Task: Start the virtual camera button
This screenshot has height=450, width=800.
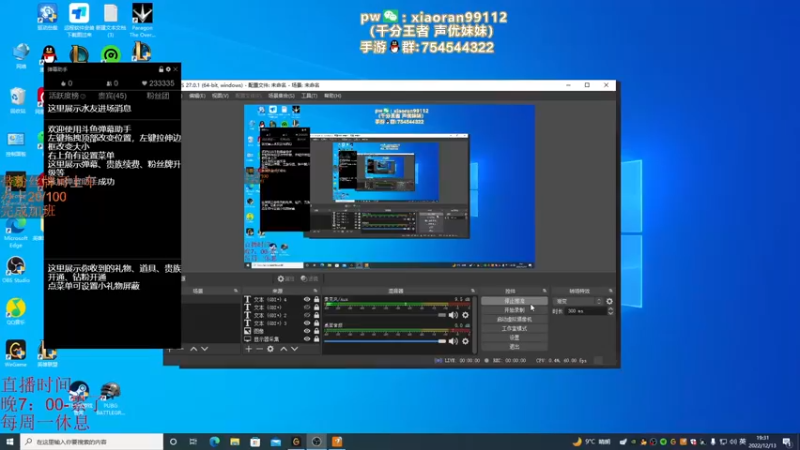Action: coord(514,319)
